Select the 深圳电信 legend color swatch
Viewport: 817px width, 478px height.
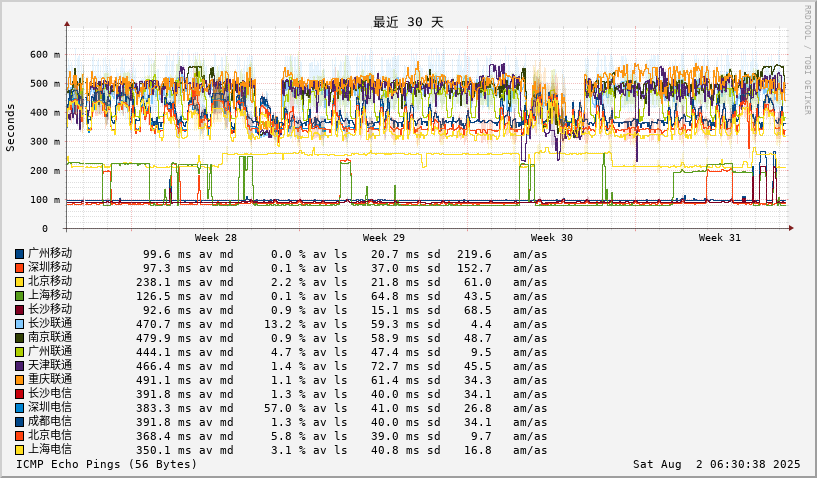coord(19,409)
